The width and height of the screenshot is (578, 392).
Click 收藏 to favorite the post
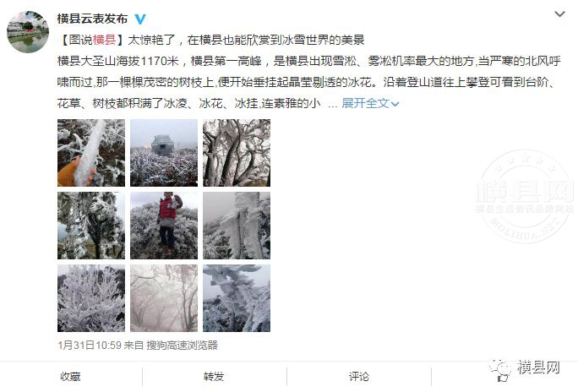pos(70,377)
